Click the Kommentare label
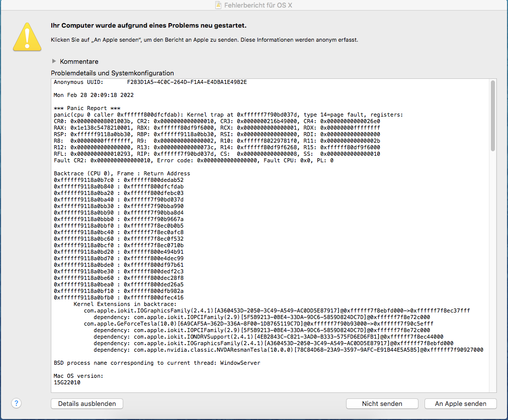 tap(79, 61)
